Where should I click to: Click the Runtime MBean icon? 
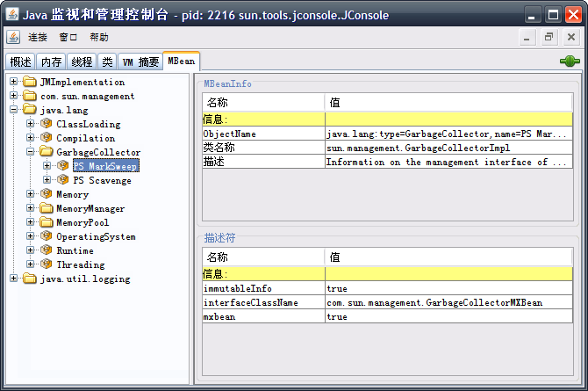coord(47,250)
